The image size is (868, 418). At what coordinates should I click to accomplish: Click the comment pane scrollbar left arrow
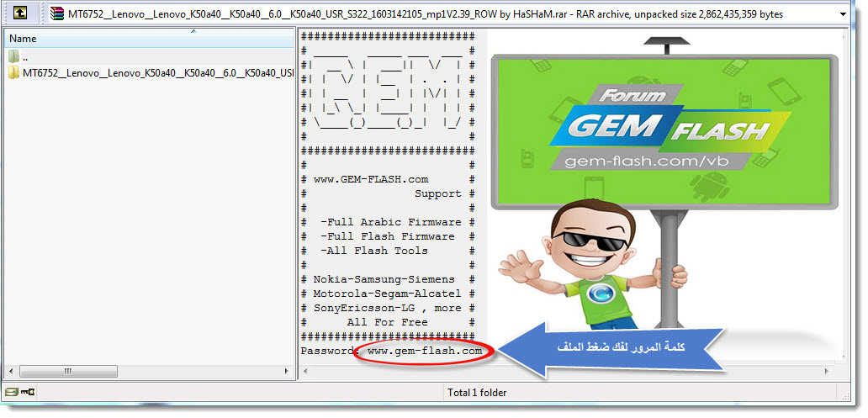coord(305,371)
